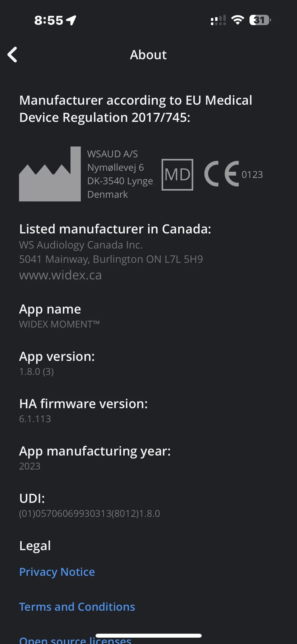The width and height of the screenshot is (297, 644).
Task: Tap the www.widex.ca website address
Action: pos(60,275)
